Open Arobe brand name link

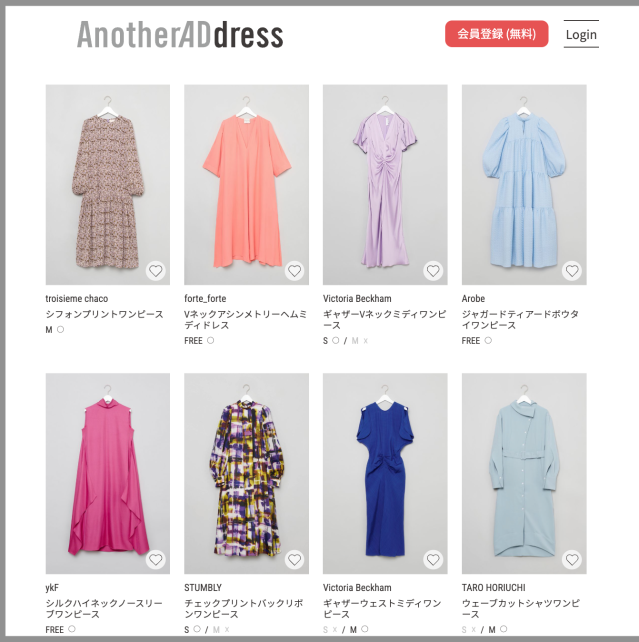[x=473, y=298]
